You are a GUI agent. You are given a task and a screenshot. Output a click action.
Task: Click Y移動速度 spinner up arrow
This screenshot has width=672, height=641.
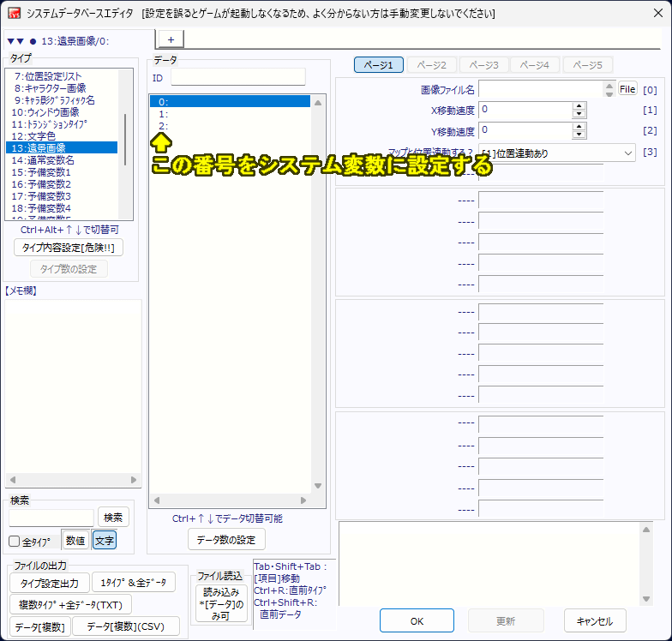pyautogui.click(x=579, y=127)
